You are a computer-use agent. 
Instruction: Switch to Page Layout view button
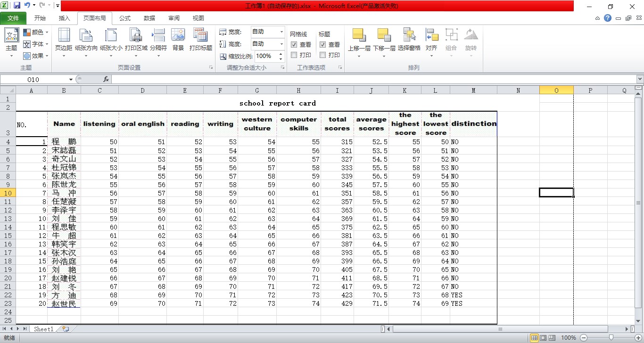pos(543,338)
